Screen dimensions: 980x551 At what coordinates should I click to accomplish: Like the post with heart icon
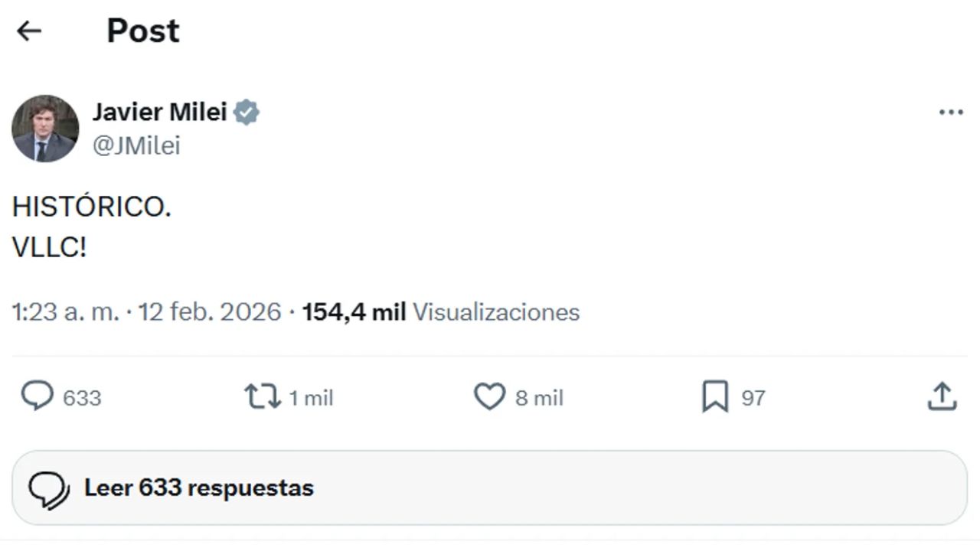point(489,397)
